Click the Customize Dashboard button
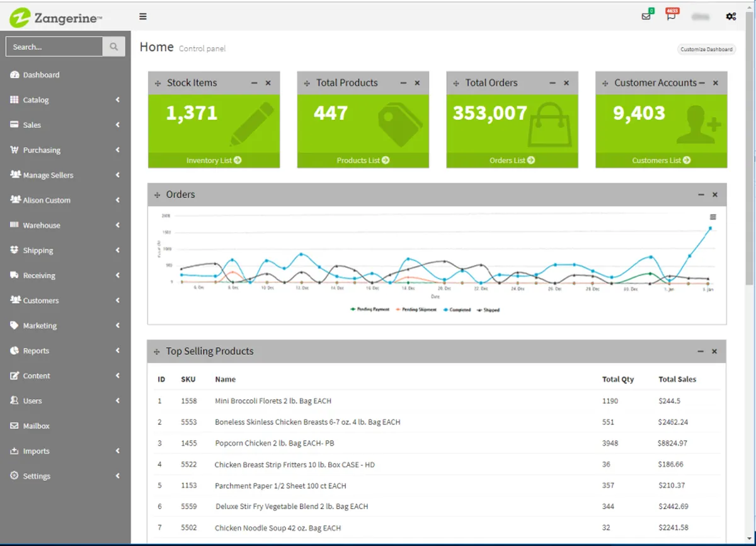Viewport: 756px width, 546px height. (x=707, y=49)
